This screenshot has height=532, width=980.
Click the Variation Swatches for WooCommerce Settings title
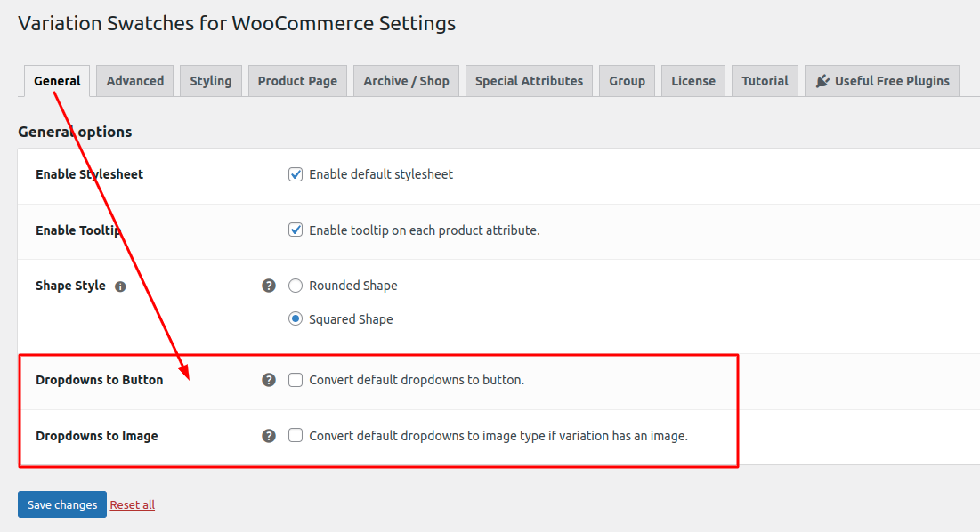click(237, 24)
